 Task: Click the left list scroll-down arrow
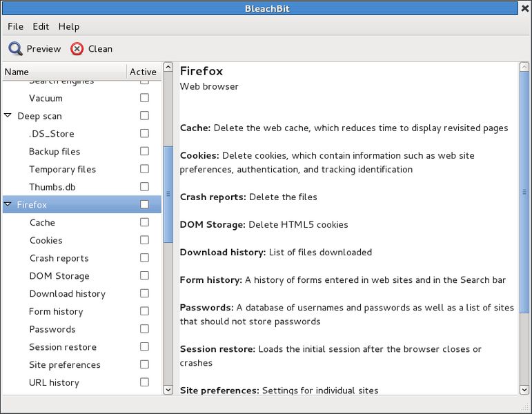168,390
